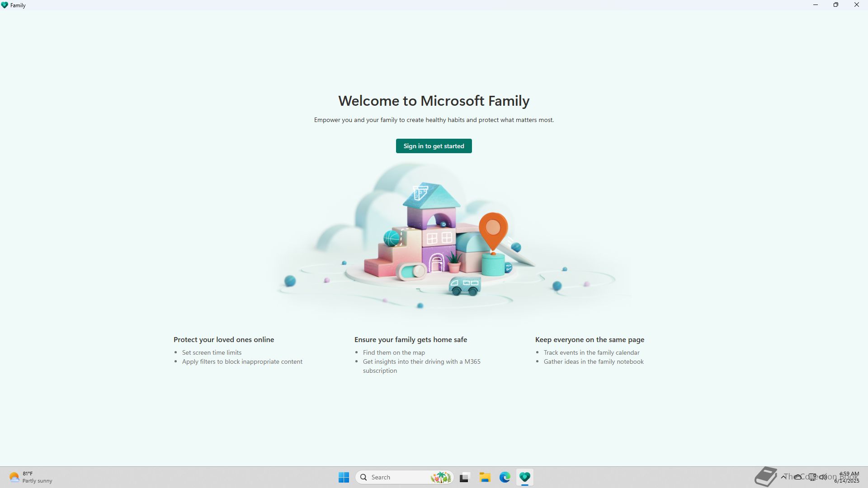Launch Microsoft Edge from taskbar

[x=505, y=477]
